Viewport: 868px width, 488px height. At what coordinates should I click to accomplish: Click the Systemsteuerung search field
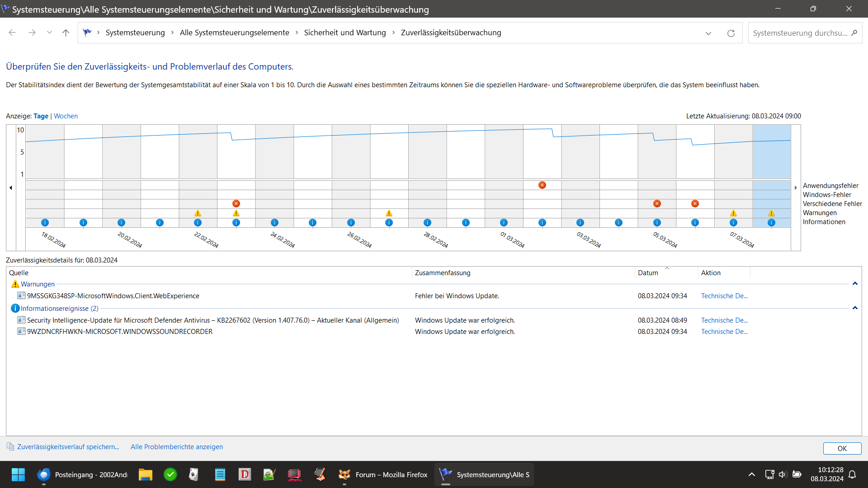[x=800, y=33]
